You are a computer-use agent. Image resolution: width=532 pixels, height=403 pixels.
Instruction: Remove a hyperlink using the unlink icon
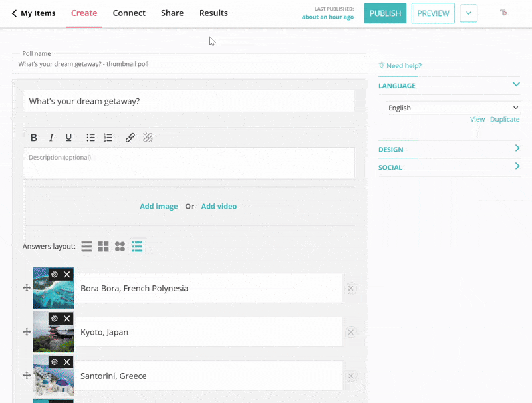tap(148, 138)
